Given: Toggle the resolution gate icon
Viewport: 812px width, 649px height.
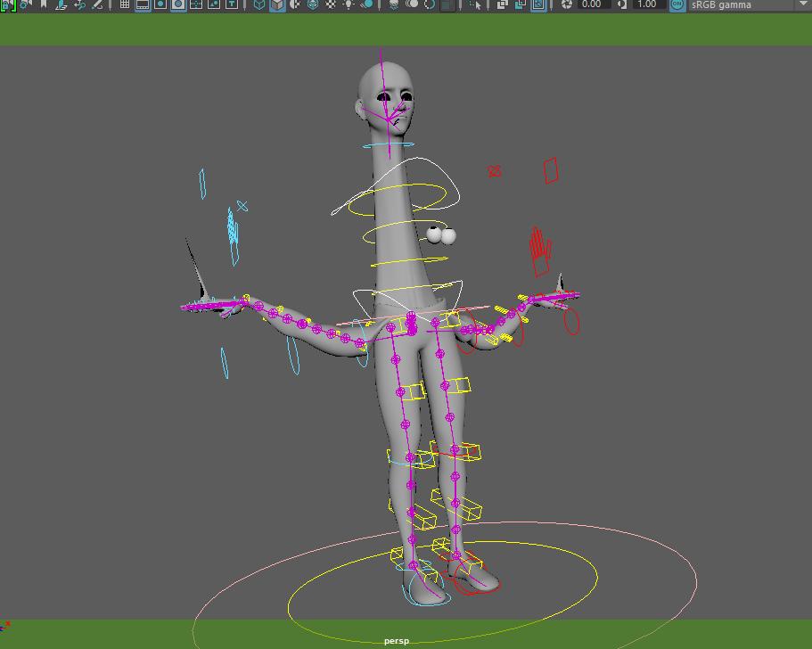Looking at the screenshot, I should tap(160, 4).
